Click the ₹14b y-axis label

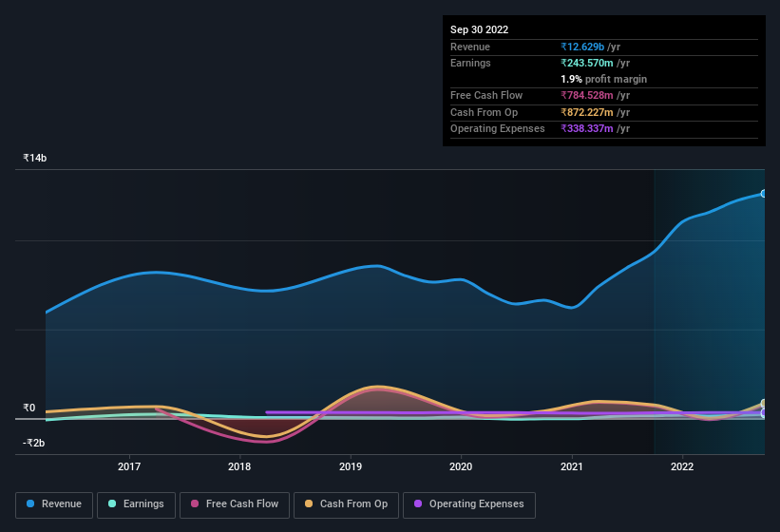35,158
